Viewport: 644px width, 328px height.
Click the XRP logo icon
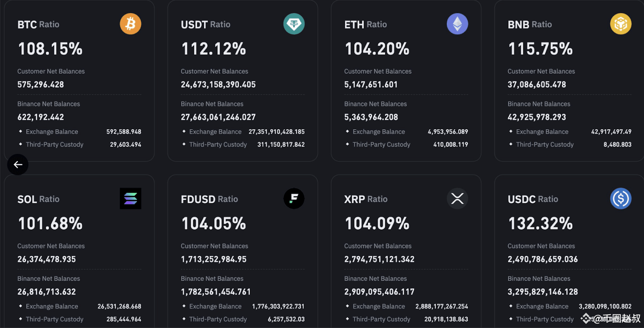click(x=457, y=198)
